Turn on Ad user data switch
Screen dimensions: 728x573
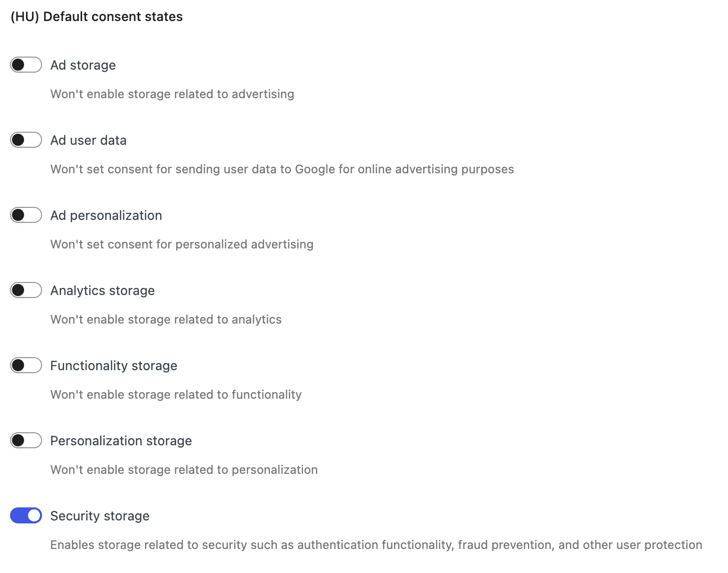(26, 140)
